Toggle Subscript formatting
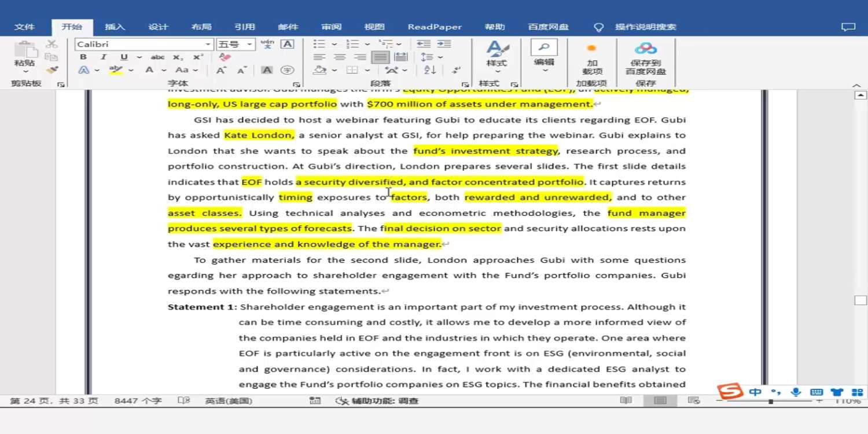 pyautogui.click(x=178, y=57)
